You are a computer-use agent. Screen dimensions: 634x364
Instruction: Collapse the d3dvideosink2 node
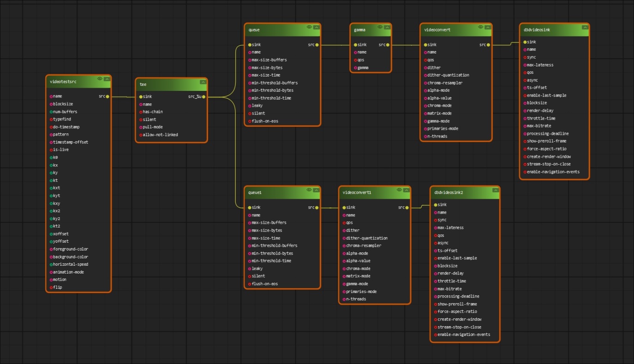(x=495, y=190)
